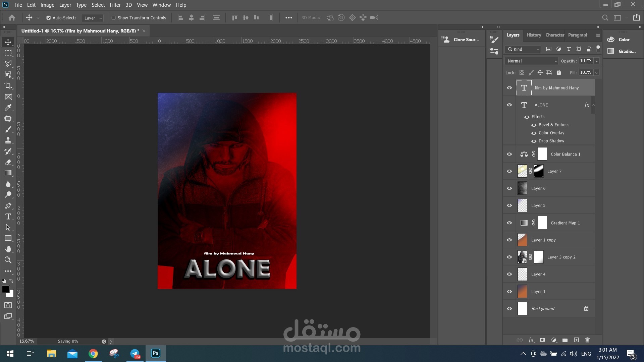Select the Horizontal Type tool

8,217
